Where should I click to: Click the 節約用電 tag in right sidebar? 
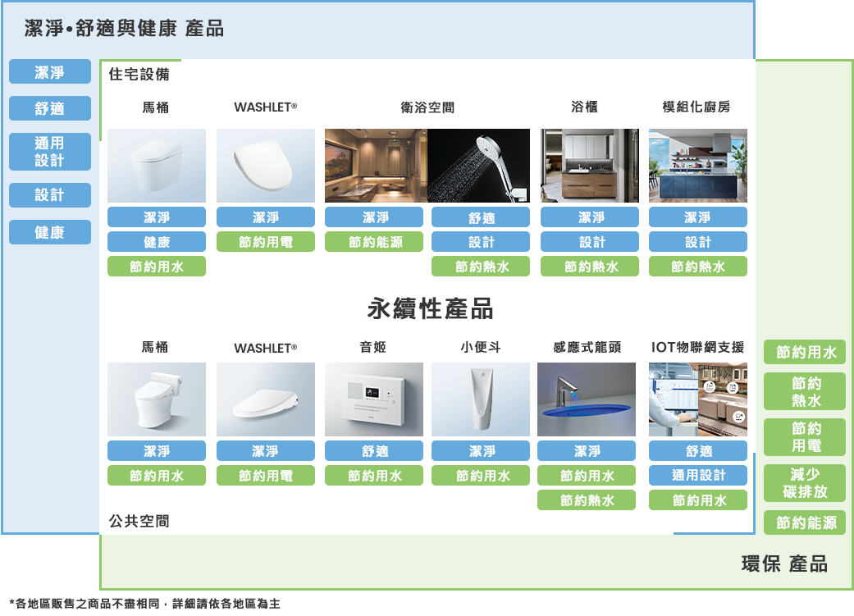click(x=804, y=437)
